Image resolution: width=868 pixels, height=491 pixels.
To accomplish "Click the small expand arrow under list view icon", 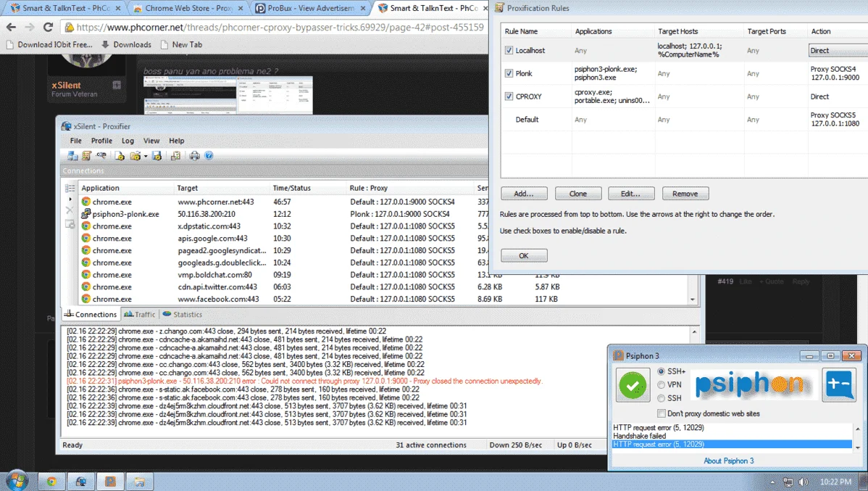I will tap(70, 199).
